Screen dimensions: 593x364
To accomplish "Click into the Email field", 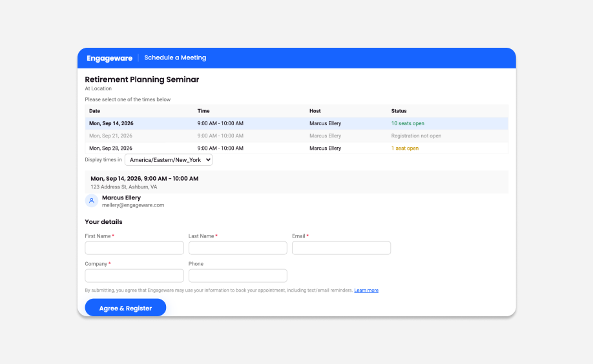I will tap(341, 248).
